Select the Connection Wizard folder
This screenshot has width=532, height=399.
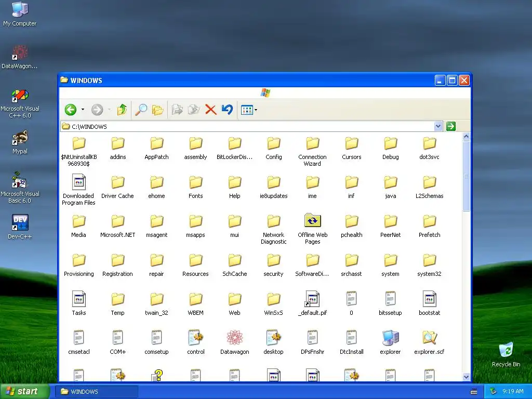point(312,151)
